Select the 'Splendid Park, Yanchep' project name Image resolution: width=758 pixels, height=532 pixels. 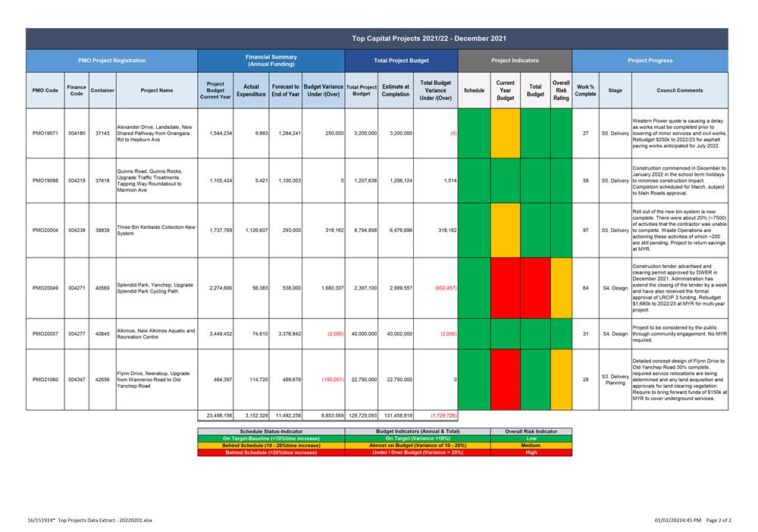point(155,288)
